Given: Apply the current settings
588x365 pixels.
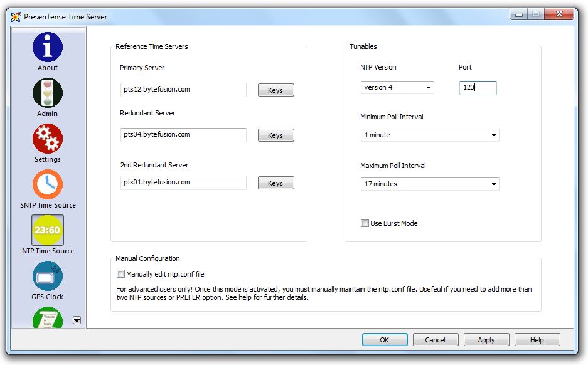Looking at the screenshot, I should coord(486,339).
